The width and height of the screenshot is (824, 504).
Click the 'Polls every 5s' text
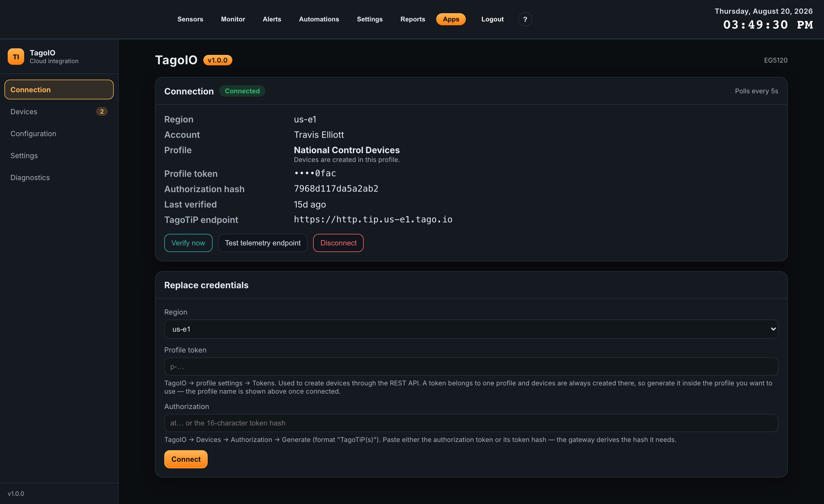tap(756, 91)
